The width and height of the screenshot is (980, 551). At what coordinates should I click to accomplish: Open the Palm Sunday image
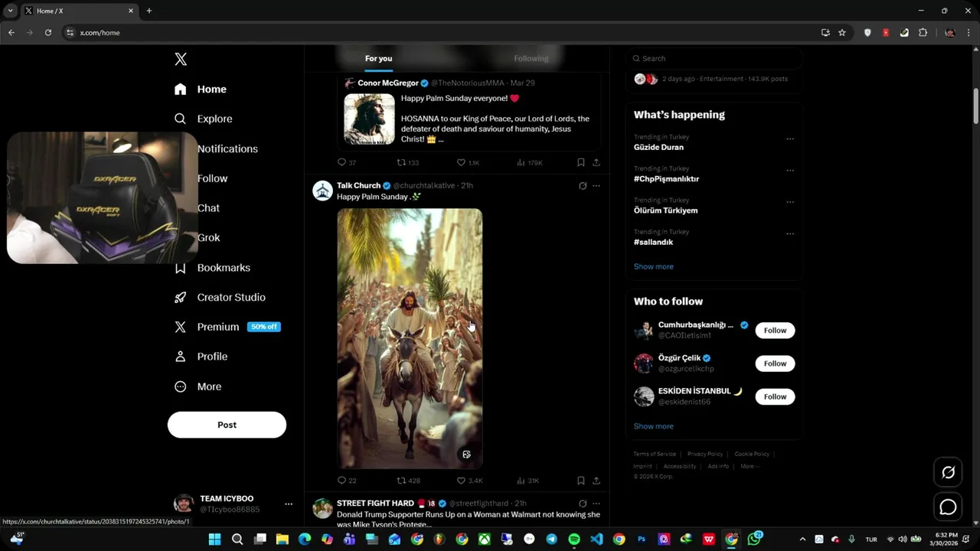pyautogui.click(x=410, y=338)
